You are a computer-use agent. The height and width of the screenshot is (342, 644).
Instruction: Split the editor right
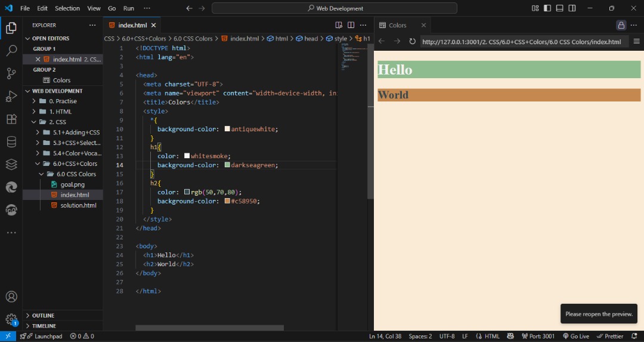(x=351, y=25)
